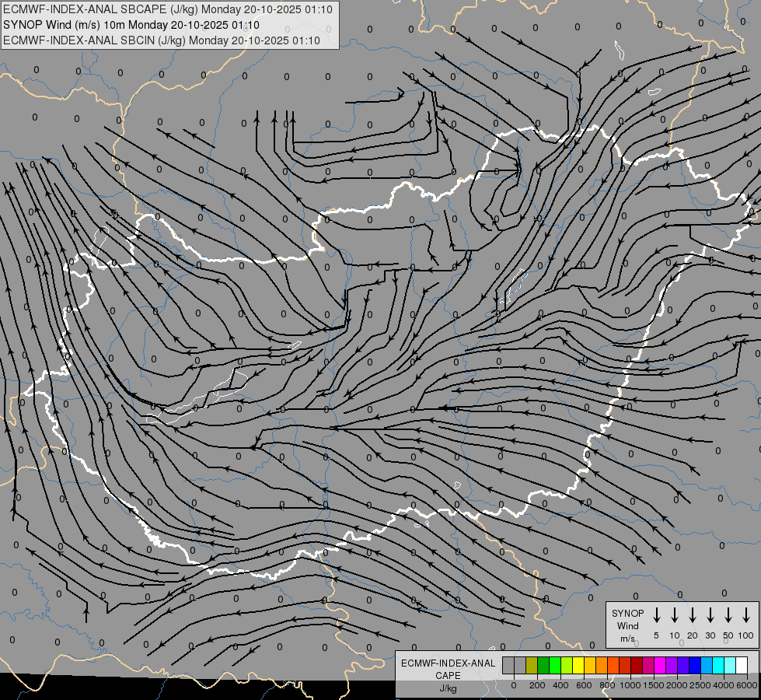Click the ECMWF-INDEX-ANAL label in the legend
This screenshot has width=761, height=700.
click(x=448, y=663)
